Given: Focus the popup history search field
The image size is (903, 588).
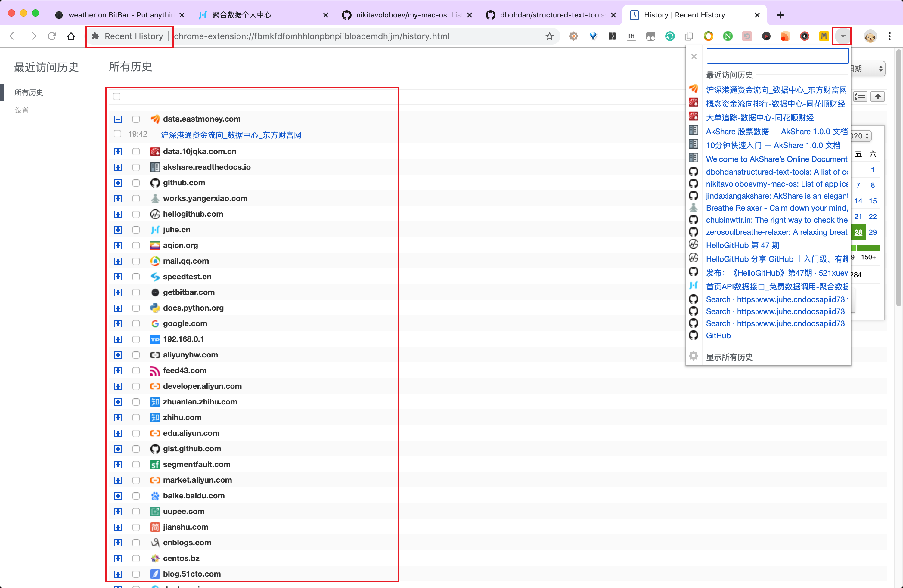Looking at the screenshot, I should pos(777,57).
